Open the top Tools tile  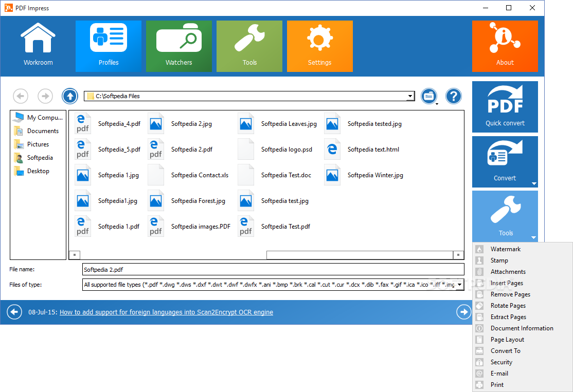(x=249, y=46)
